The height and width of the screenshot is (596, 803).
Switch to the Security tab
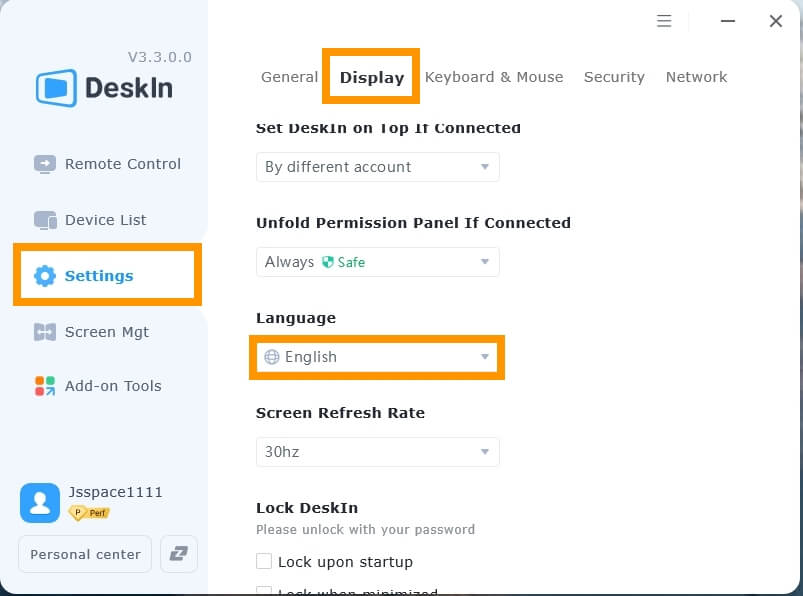click(614, 77)
